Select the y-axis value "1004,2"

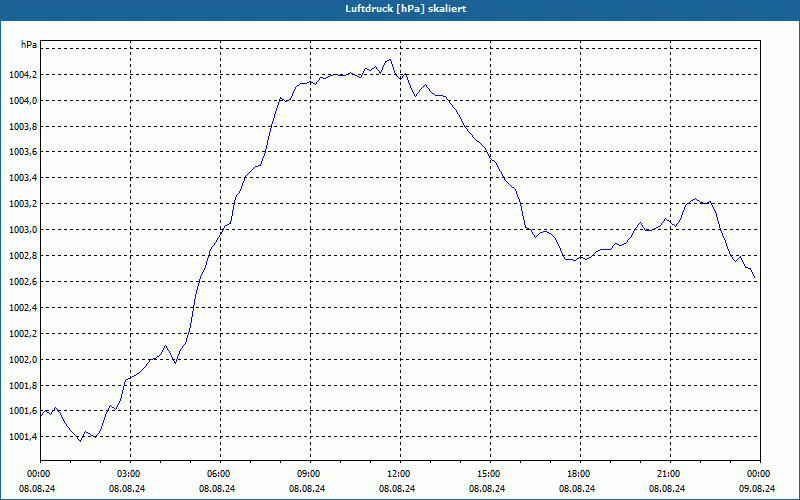tap(23, 75)
